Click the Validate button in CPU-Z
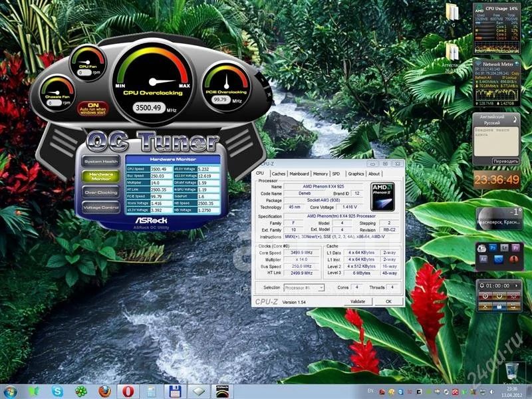 (x=358, y=302)
